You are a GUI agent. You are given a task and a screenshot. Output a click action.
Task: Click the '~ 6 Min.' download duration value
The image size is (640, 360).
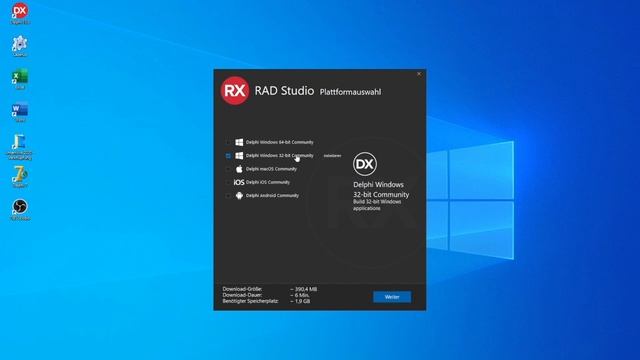click(300, 295)
